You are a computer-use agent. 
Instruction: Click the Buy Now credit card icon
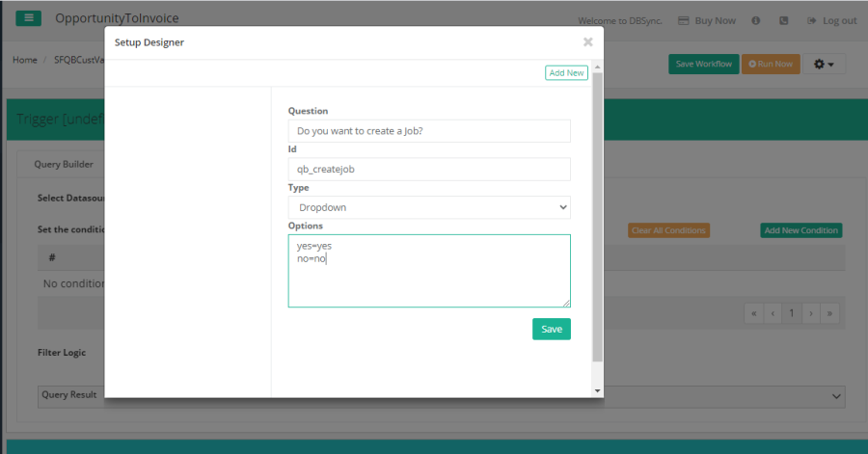click(x=683, y=20)
